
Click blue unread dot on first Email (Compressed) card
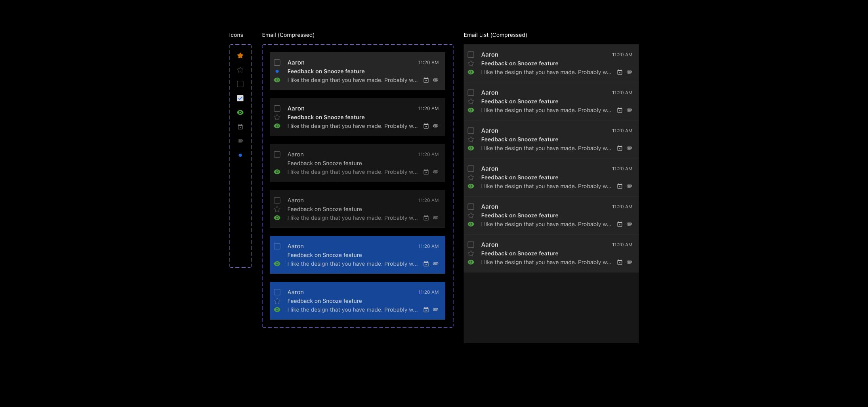277,71
